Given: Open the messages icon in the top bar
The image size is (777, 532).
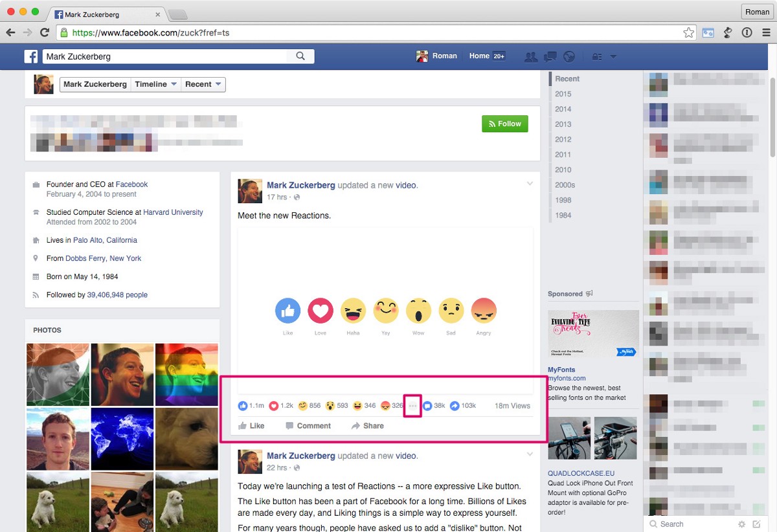Looking at the screenshot, I should tap(550, 56).
